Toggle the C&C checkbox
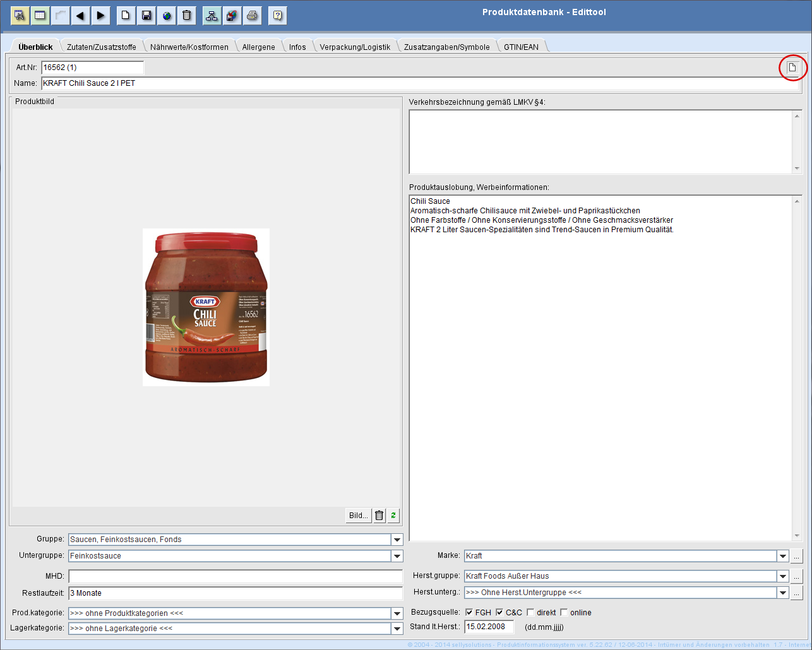Viewport: 812px width, 650px height. pos(499,612)
